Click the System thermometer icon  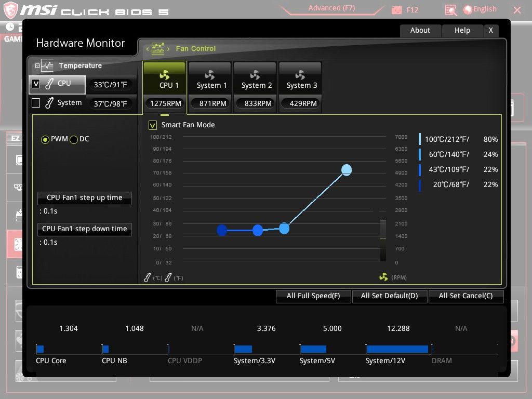[49, 103]
